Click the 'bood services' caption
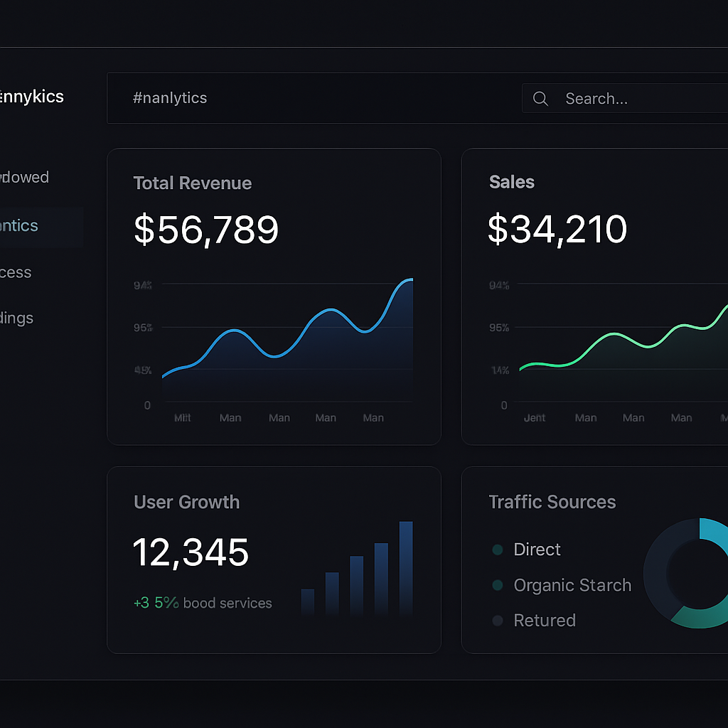Screen dimensions: 728x728 [227, 603]
